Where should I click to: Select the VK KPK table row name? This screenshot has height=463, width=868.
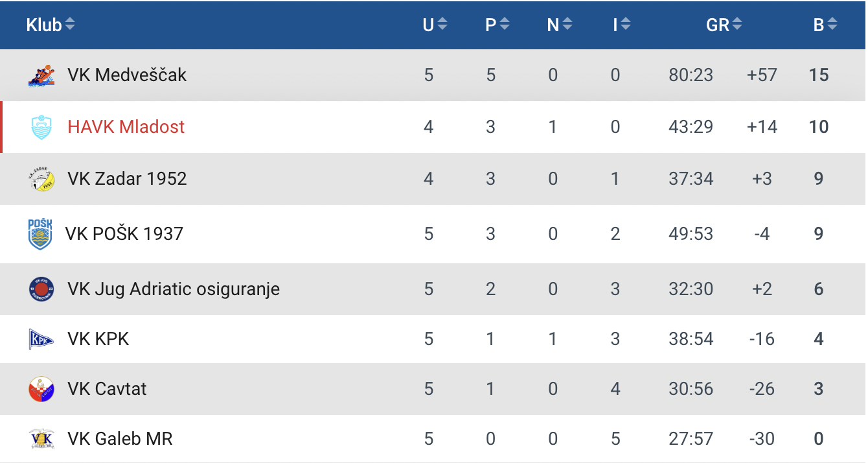point(98,339)
